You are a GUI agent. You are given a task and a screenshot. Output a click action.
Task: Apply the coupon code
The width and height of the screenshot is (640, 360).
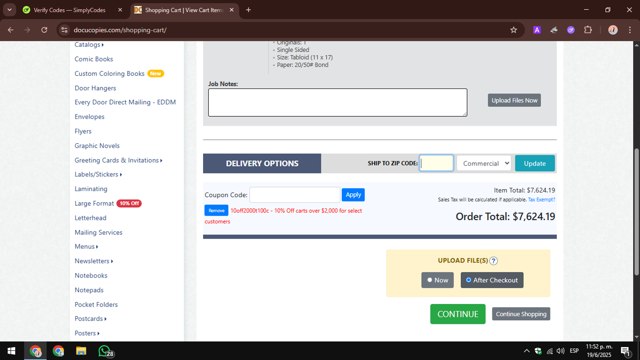353,195
